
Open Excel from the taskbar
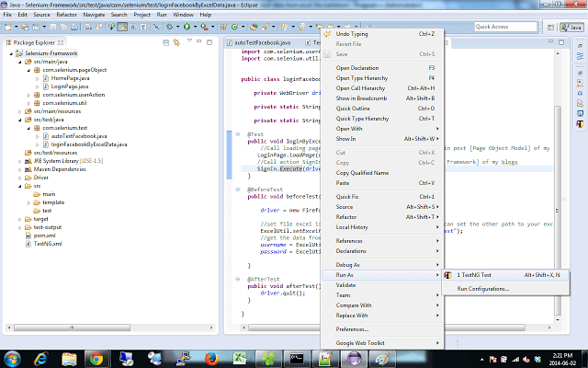tap(240, 359)
